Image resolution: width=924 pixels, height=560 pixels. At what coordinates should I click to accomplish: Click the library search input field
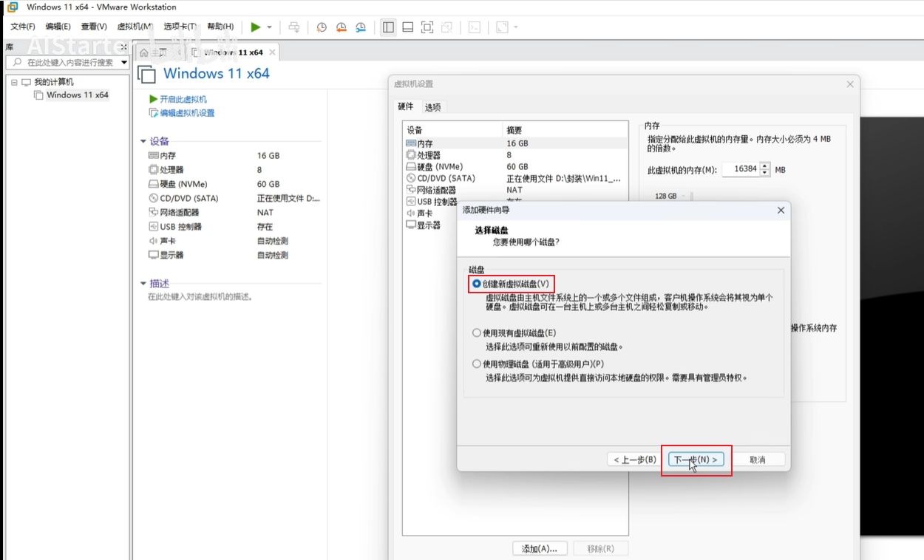70,63
